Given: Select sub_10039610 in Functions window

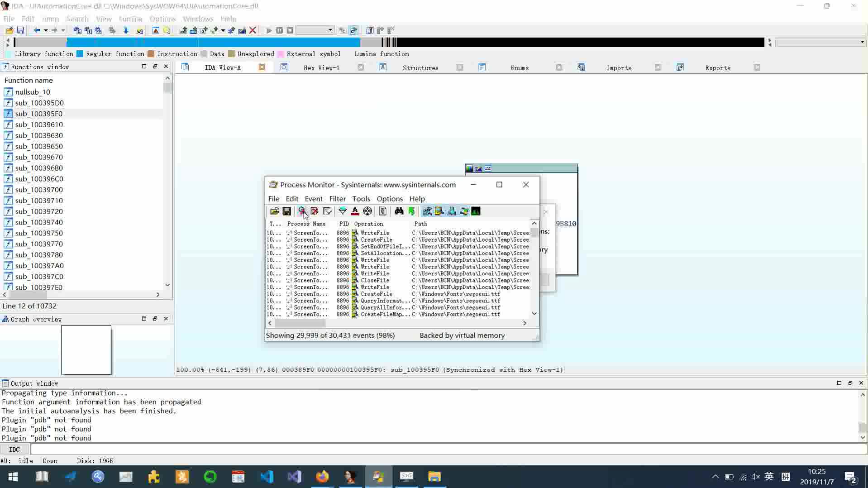Looking at the screenshot, I should coord(83,124).
